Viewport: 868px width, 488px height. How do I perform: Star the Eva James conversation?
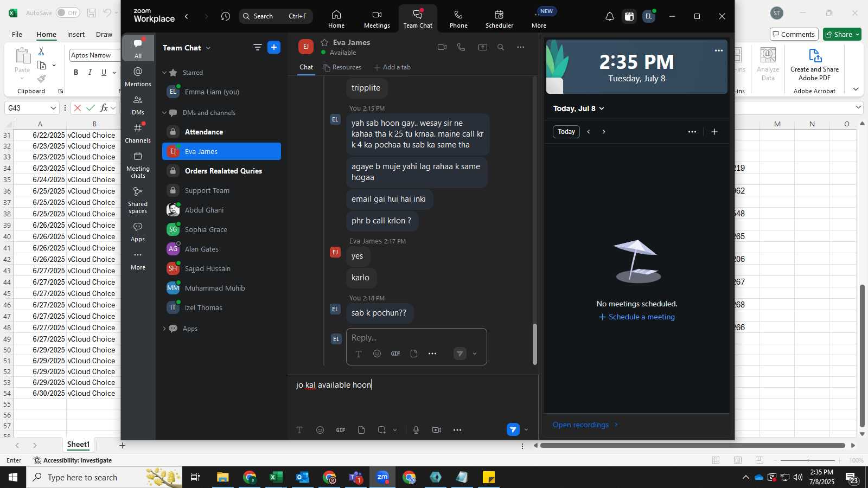[324, 42]
